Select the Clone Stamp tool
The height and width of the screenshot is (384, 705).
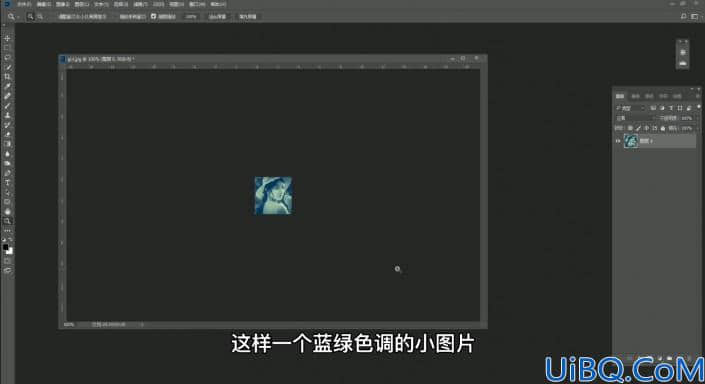click(7, 116)
